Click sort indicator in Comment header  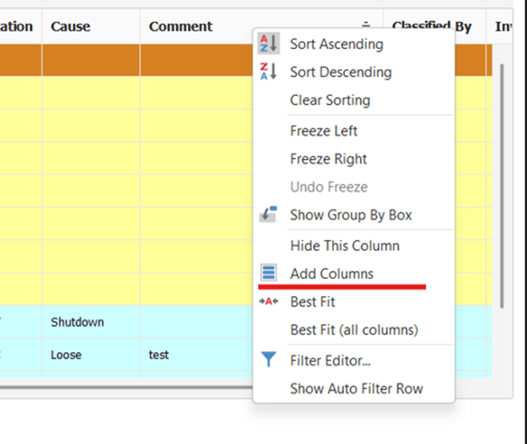pos(366,25)
